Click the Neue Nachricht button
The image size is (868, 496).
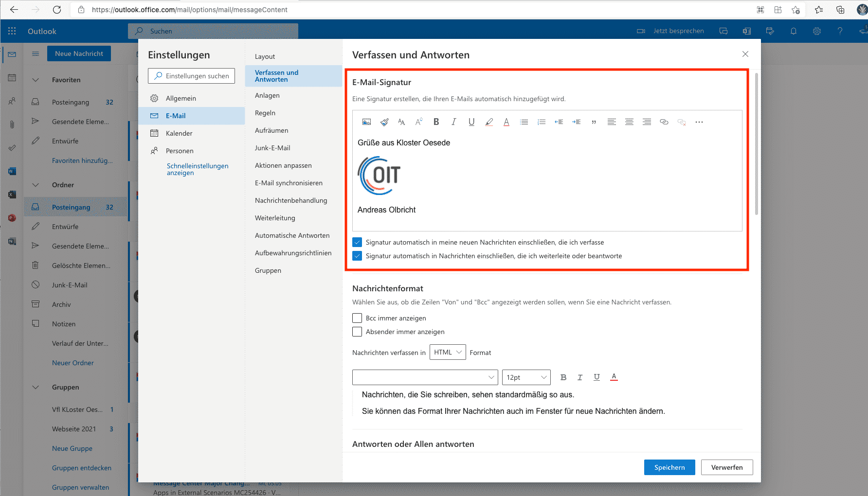point(79,53)
